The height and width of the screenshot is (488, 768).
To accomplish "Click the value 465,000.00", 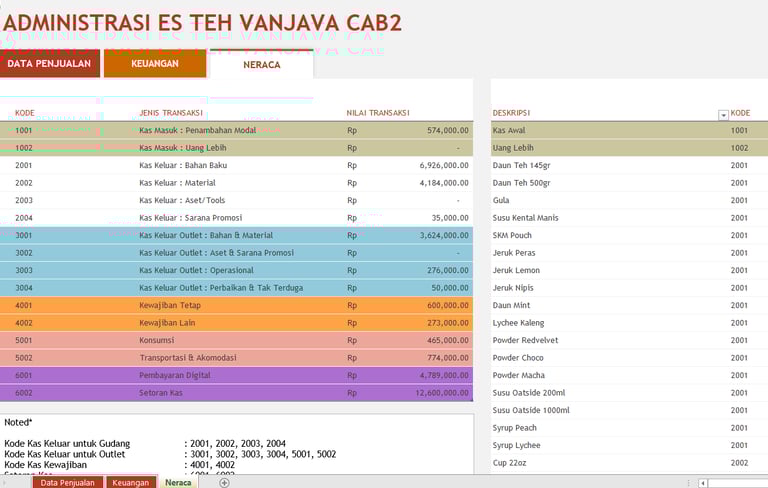I will pyautogui.click(x=448, y=340).
